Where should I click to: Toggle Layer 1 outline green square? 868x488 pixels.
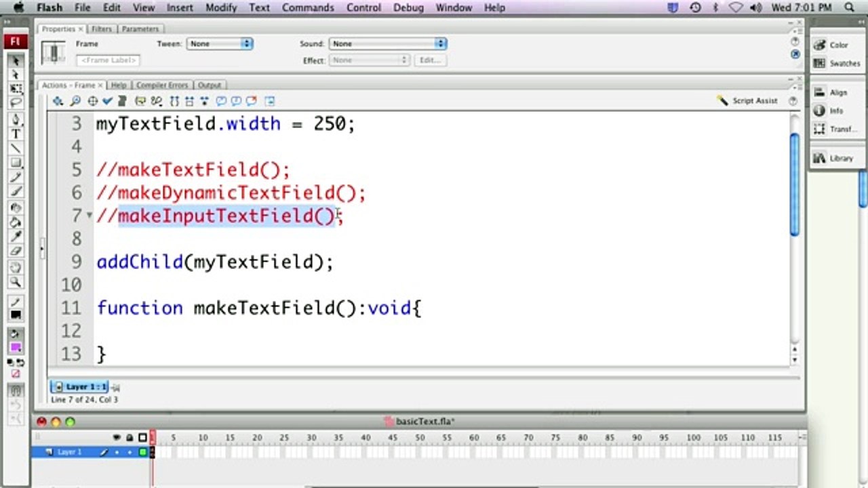pyautogui.click(x=143, y=452)
